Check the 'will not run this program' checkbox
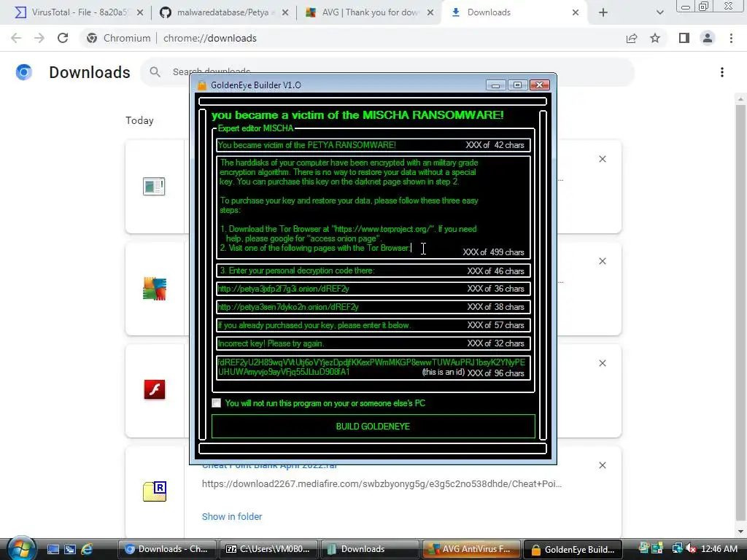The width and height of the screenshot is (747, 560). [x=216, y=402]
